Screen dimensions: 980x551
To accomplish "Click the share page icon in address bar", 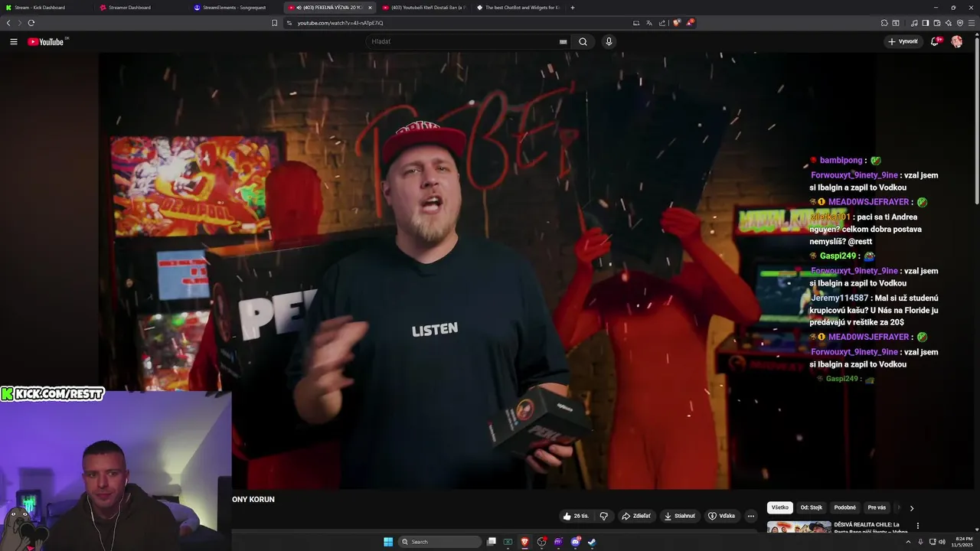I will coord(662,23).
